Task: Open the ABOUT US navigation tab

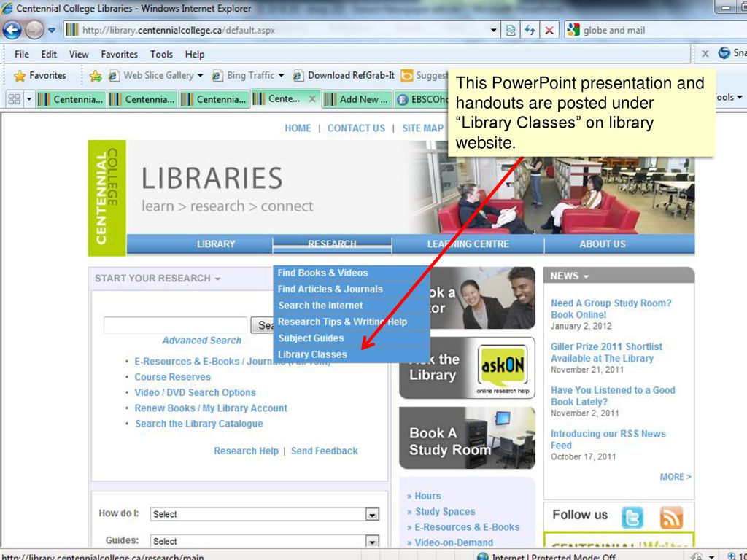Action: [602, 244]
